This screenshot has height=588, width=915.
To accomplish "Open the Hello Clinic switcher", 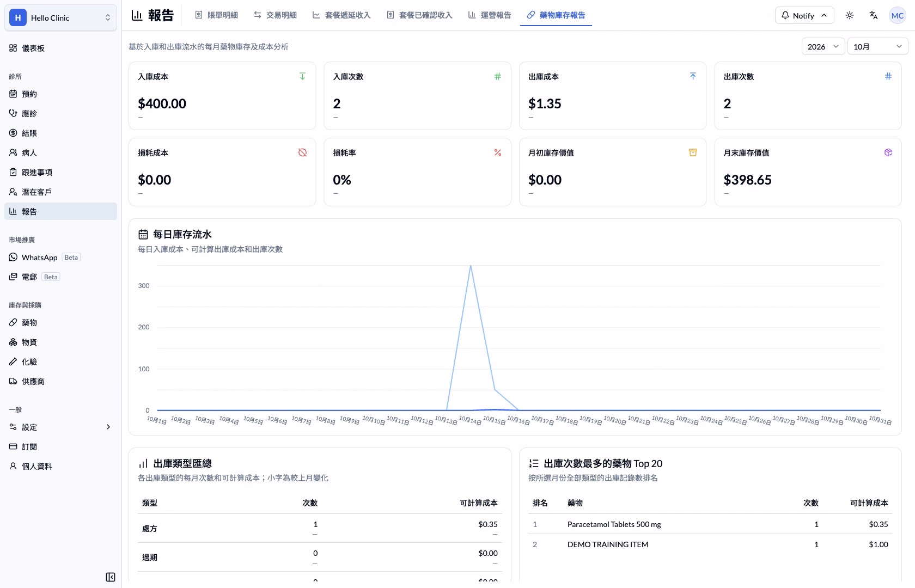I will pos(60,17).
